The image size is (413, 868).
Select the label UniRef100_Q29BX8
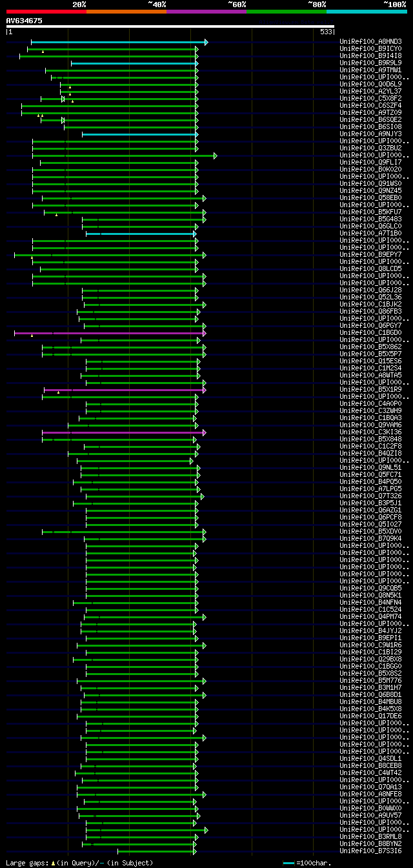[x=370, y=660]
